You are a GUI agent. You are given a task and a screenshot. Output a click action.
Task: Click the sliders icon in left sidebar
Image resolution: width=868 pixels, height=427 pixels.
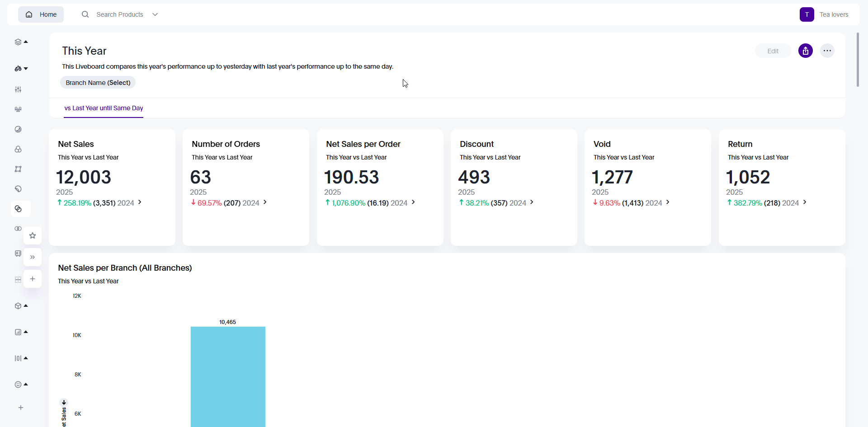pyautogui.click(x=18, y=89)
